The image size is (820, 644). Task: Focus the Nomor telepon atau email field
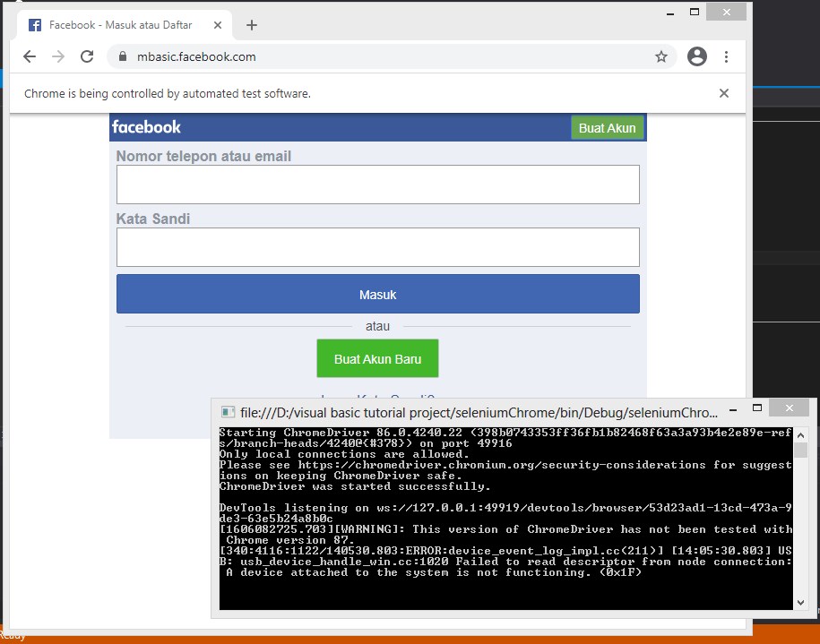point(377,185)
